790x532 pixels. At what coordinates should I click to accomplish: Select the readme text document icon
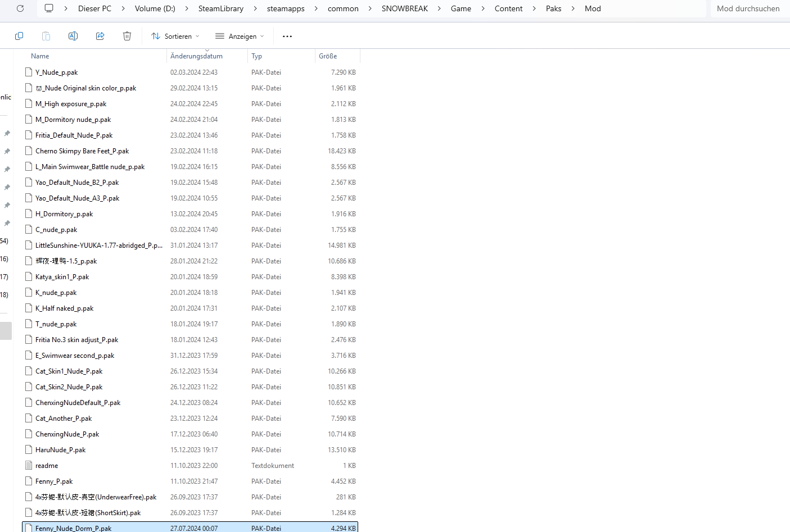[x=29, y=466]
